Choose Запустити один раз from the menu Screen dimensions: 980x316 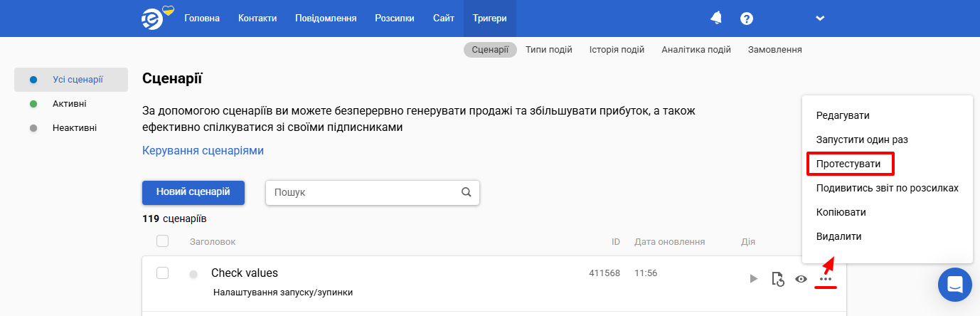tap(862, 139)
